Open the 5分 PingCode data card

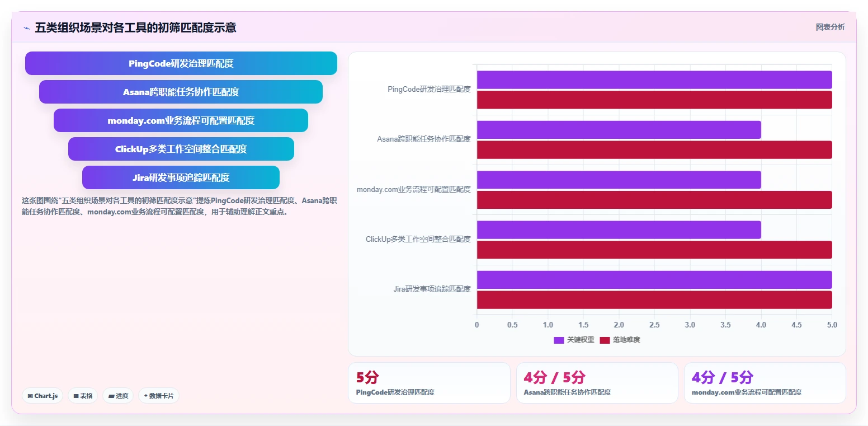tap(429, 383)
